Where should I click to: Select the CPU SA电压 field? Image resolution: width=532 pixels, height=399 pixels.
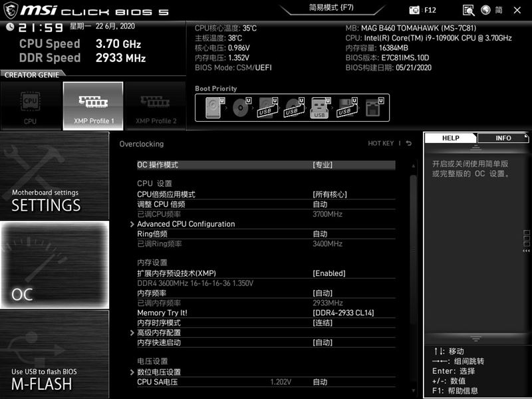coord(266,382)
